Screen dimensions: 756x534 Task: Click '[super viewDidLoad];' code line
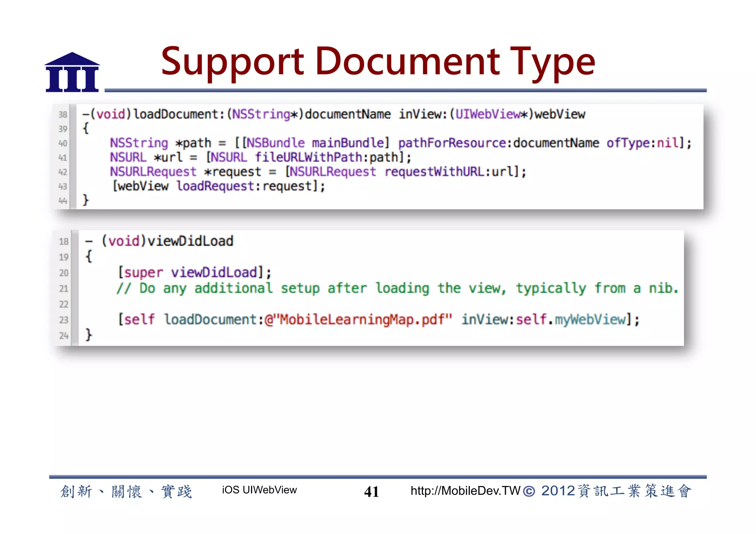tap(195, 272)
